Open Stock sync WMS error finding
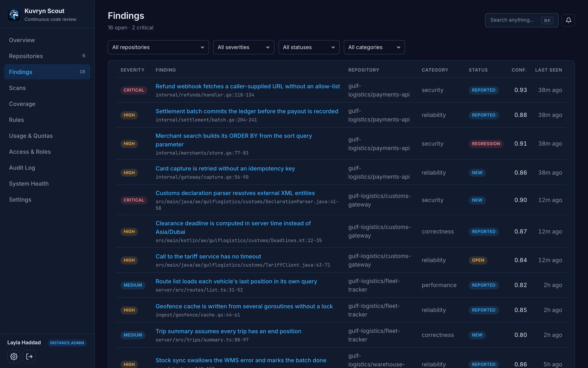The image size is (588, 368). (x=241, y=360)
